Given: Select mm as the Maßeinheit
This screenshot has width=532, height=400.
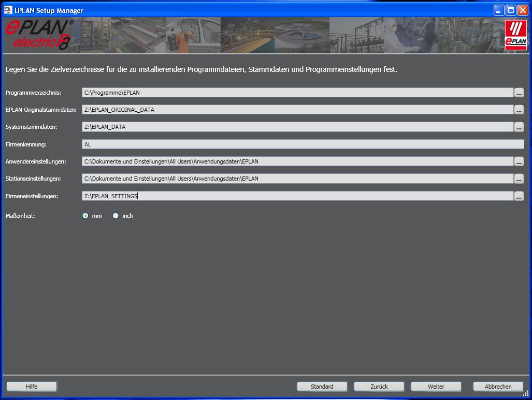Looking at the screenshot, I should [x=85, y=216].
